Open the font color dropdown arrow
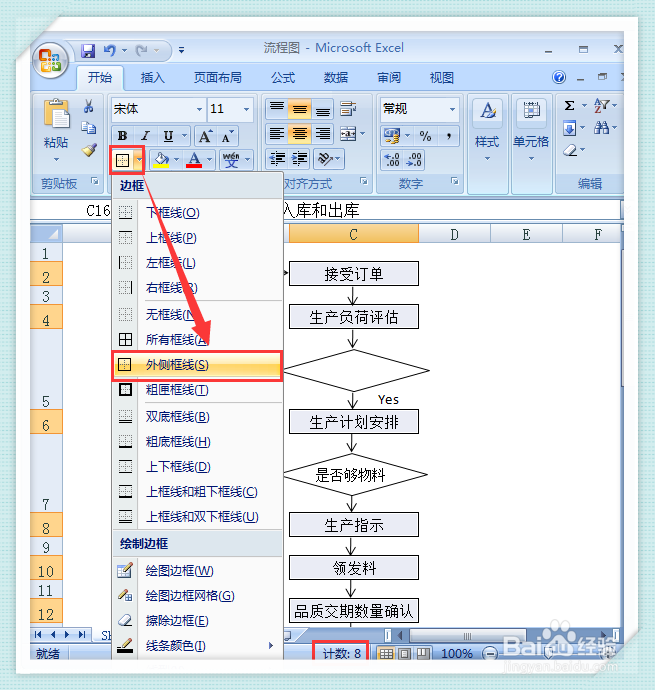 point(209,159)
